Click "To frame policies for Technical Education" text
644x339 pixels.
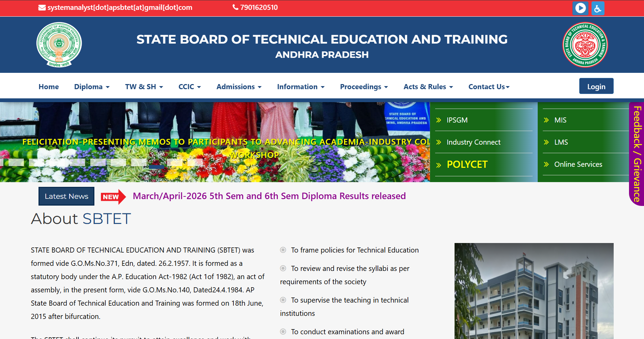point(355,250)
